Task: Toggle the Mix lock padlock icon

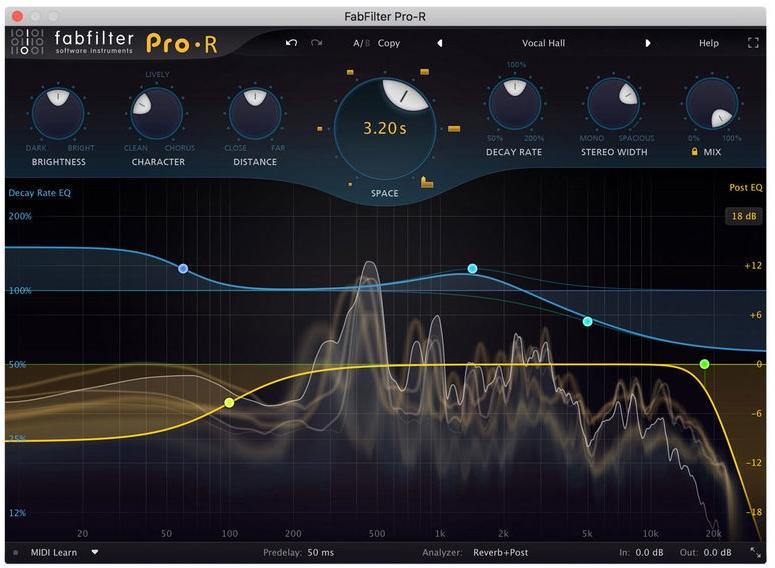Action: (694, 152)
